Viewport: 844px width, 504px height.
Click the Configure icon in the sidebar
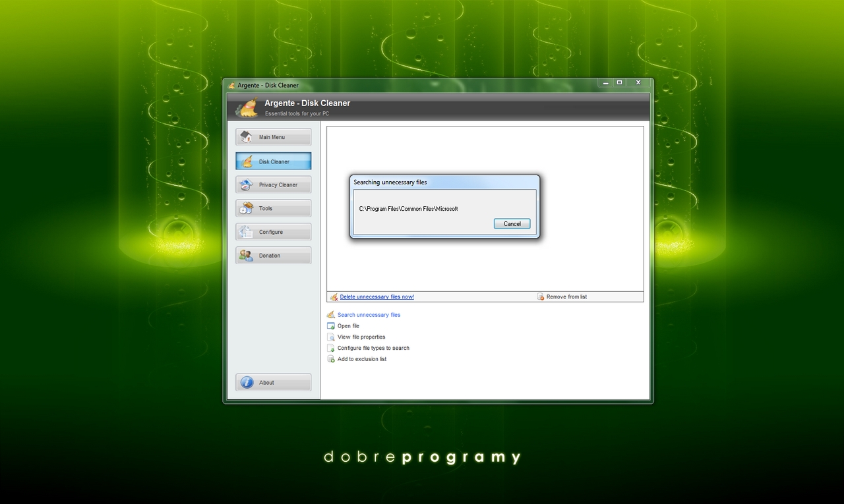(x=247, y=232)
